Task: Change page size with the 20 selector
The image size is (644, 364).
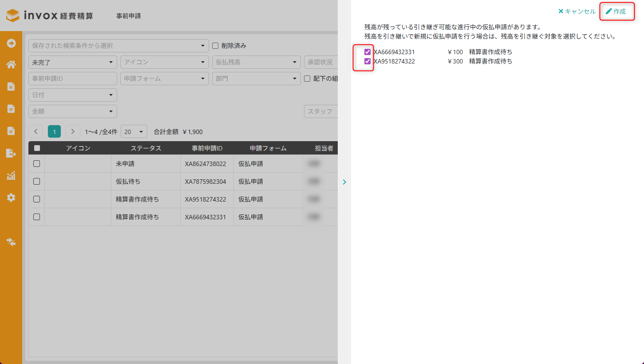Action: pyautogui.click(x=134, y=132)
